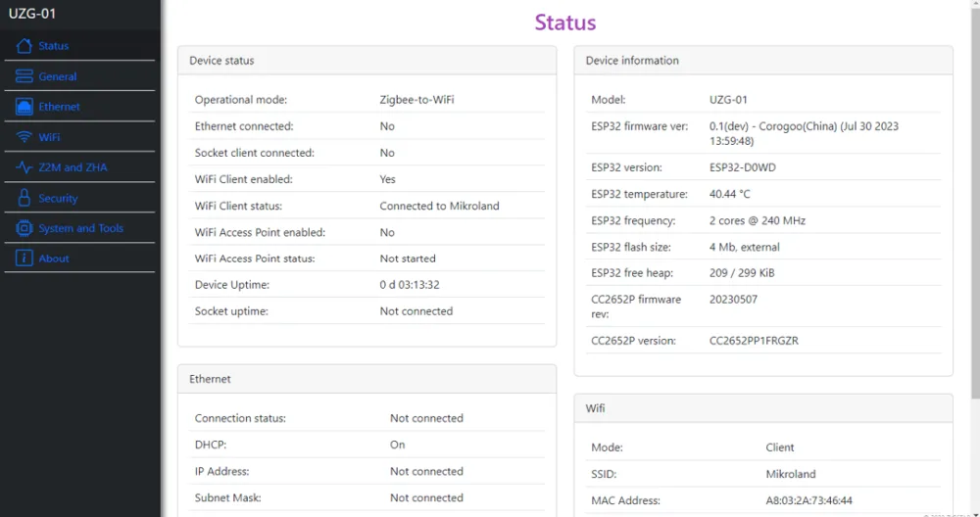The height and width of the screenshot is (517, 980).
Task: Click the chip icon beside System and Tools
Action: (24, 228)
